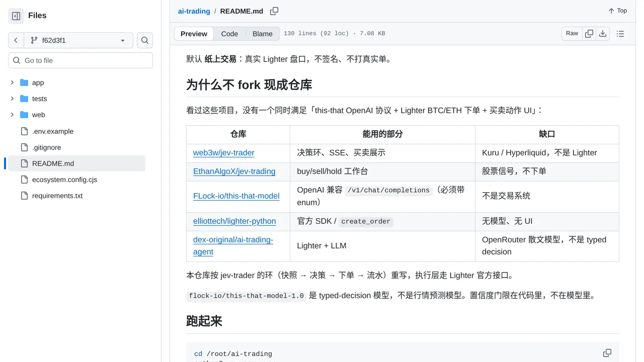Select README.md in the file tree
644x362 pixels.
[76, 163]
